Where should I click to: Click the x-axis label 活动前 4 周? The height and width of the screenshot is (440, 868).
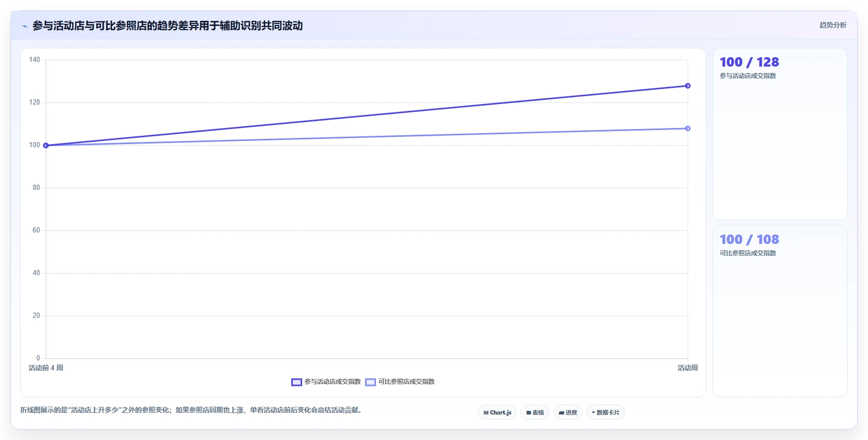point(46,368)
